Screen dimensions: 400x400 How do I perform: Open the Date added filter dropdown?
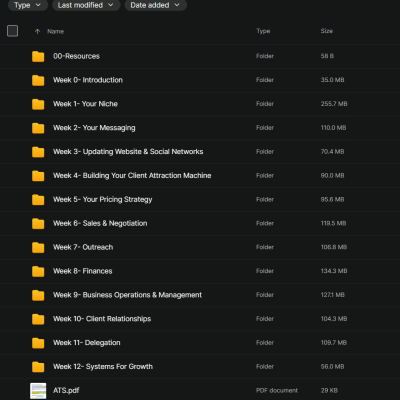155,5
